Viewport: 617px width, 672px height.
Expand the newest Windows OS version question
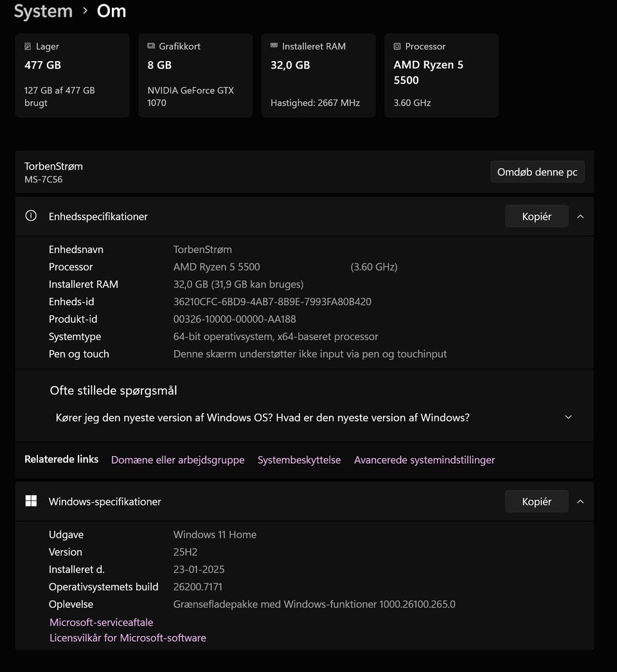coord(568,418)
